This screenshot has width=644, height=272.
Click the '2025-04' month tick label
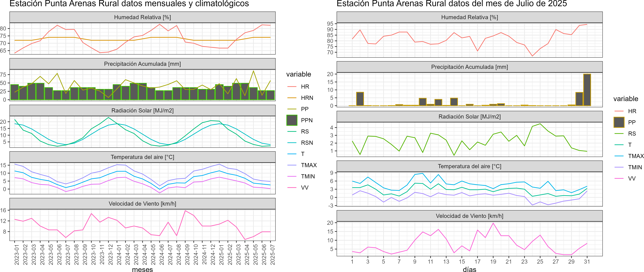click(247, 255)
